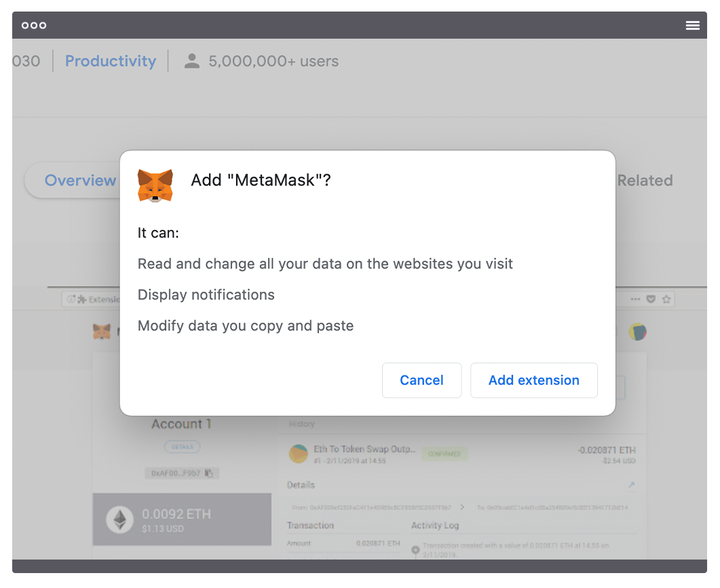This screenshot has height=588, width=720.
Task: Click the 'It can:' text
Action: 158,233
